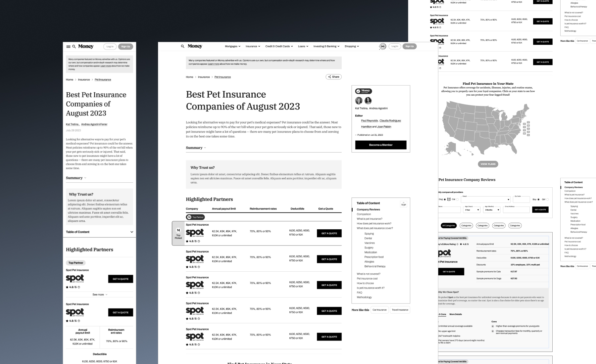Viewport: 596px width, 364px height.
Task: Click Kat Tretina's avatar photo
Action: 359,101
